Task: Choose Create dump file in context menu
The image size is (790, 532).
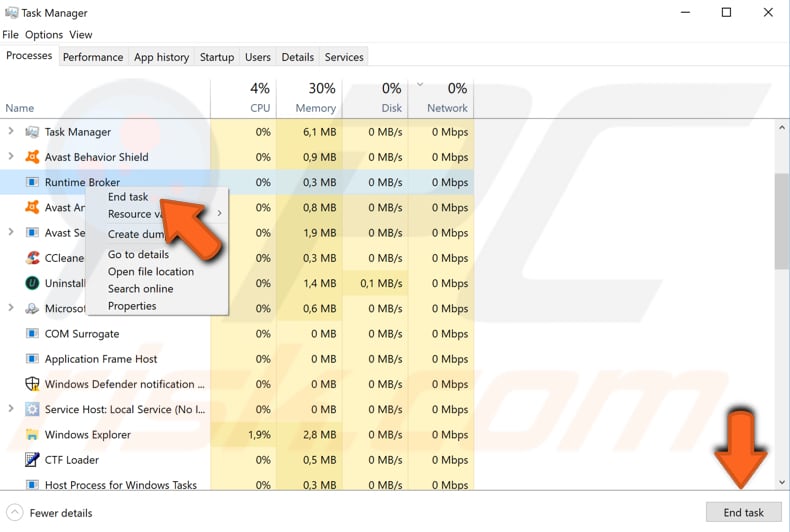Action: (x=136, y=234)
